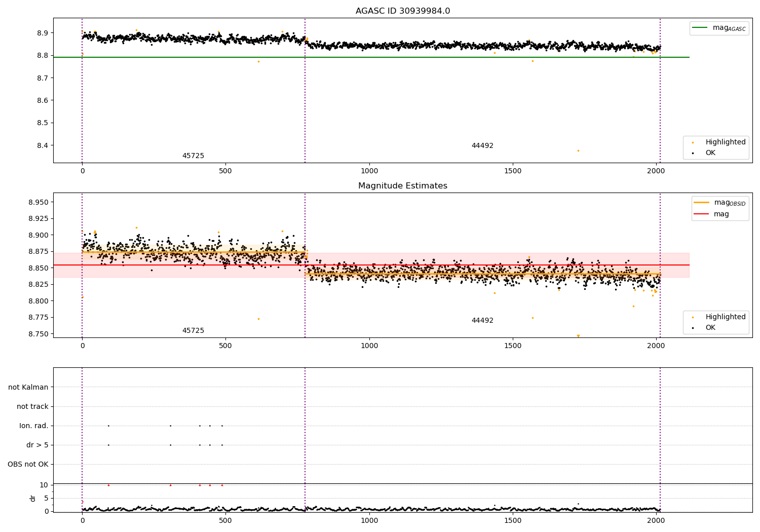Select '44492' label in Magnitude Estimates plot

[x=482, y=321]
